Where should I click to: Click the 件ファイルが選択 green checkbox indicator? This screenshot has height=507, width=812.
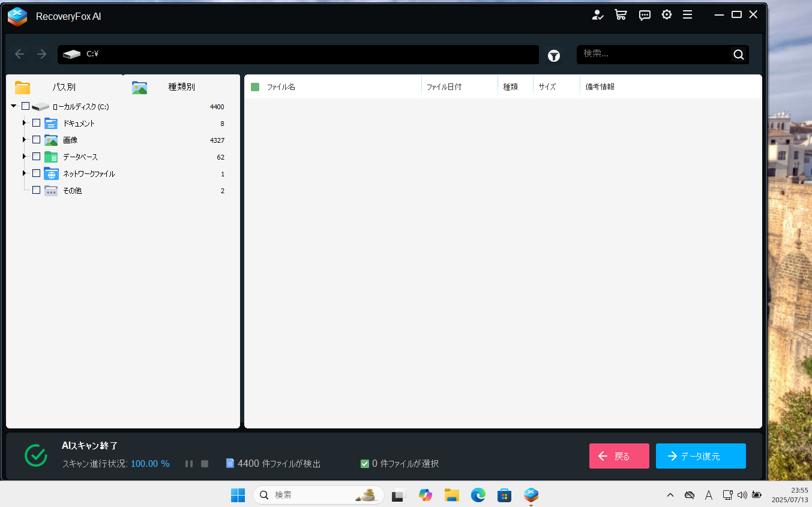coord(365,464)
